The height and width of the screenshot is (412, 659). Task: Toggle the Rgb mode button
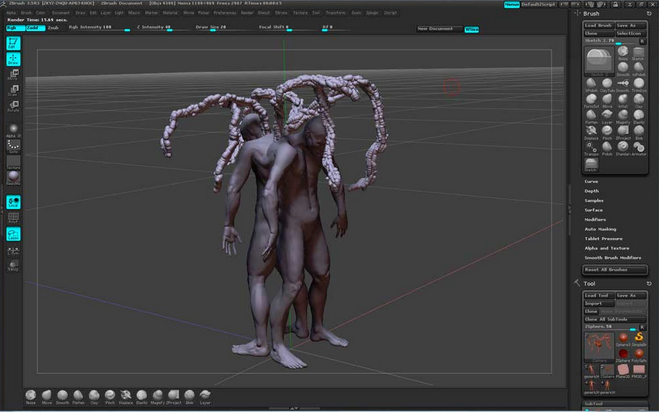(13, 28)
